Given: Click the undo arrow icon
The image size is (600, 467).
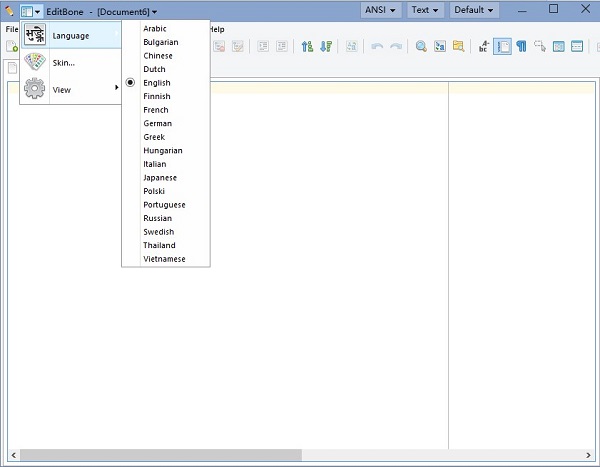Looking at the screenshot, I should pyautogui.click(x=377, y=46).
